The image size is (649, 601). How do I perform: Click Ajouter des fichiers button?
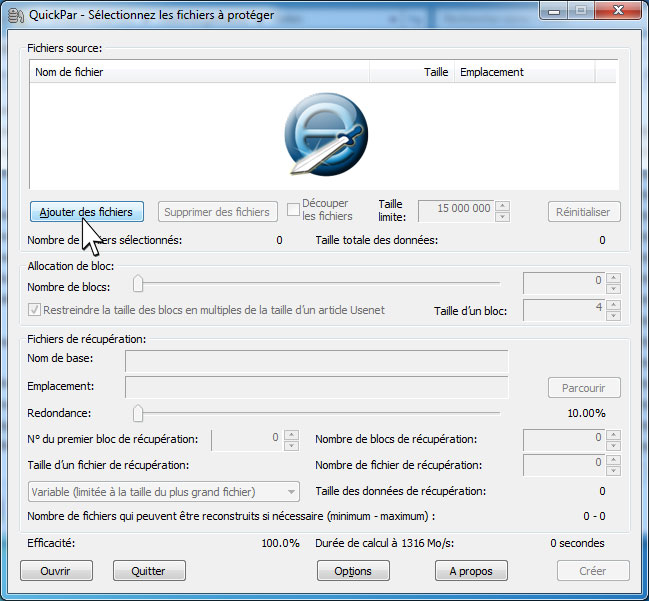point(87,212)
